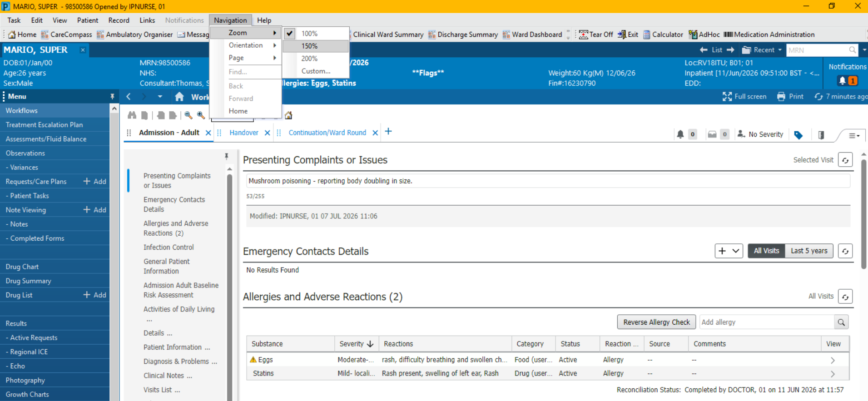This screenshot has height=401, width=868.
Task: Print the current workflow page
Action: [x=790, y=97]
